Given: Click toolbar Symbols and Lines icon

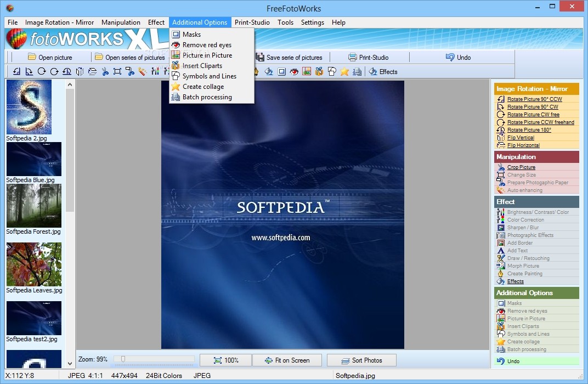Looking at the screenshot, I should pos(332,72).
